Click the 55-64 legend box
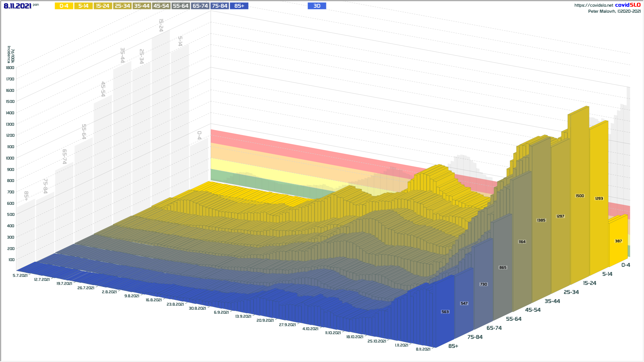 point(181,6)
